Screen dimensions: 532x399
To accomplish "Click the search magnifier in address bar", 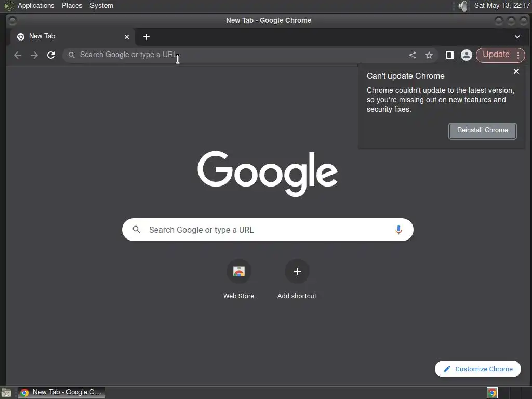I will 71,55.
